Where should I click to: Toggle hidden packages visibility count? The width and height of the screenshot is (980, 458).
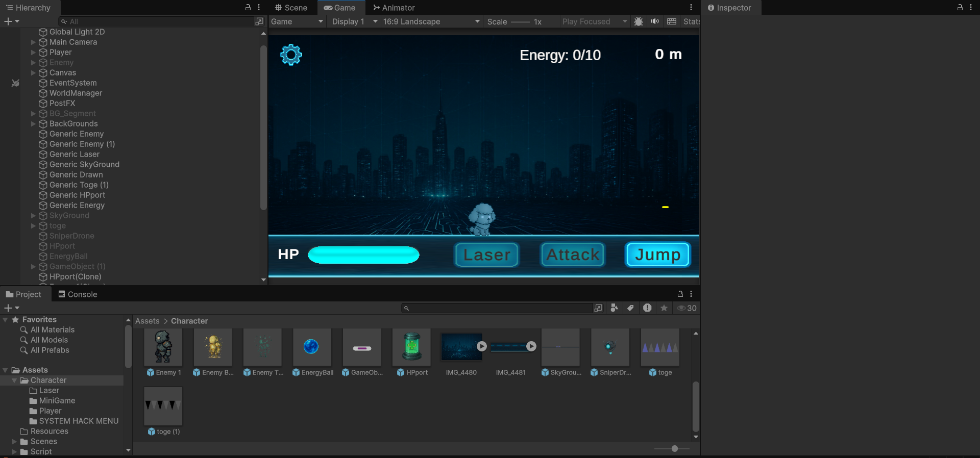click(687, 308)
